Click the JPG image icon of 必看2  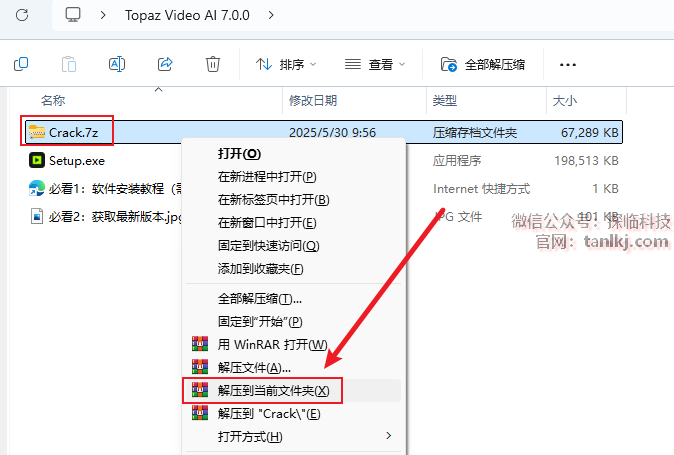(x=37, y=216)
